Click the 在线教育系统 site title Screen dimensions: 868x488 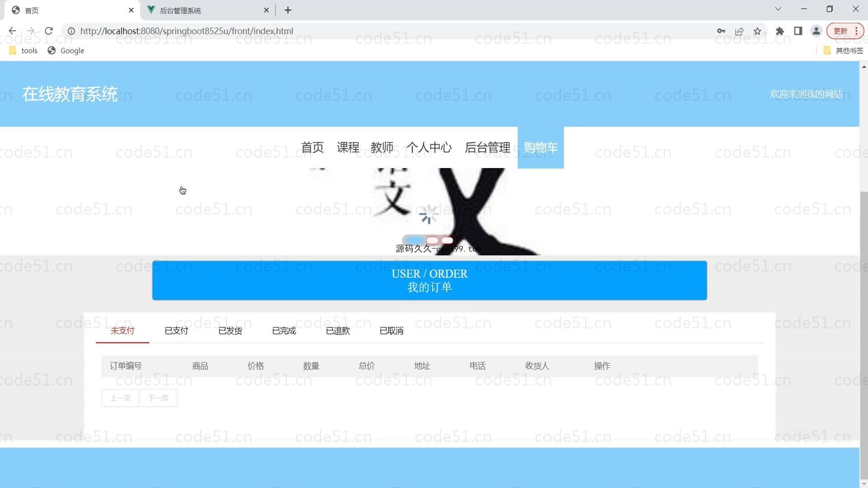point(70,94)
